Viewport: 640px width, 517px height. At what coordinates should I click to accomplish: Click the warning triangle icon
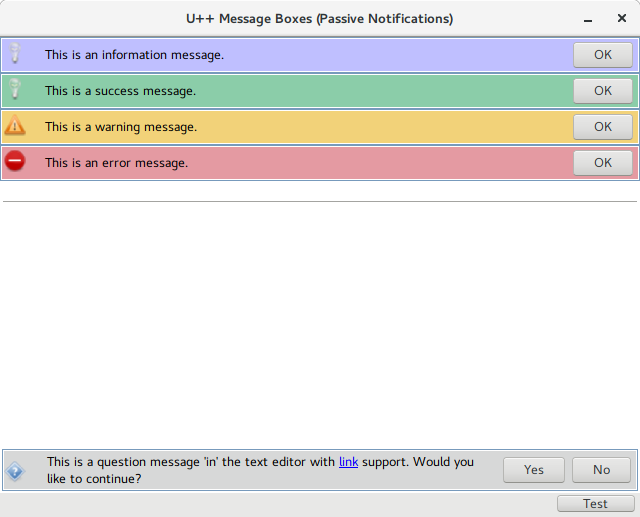pyautogui.click(x=15, y=126)
